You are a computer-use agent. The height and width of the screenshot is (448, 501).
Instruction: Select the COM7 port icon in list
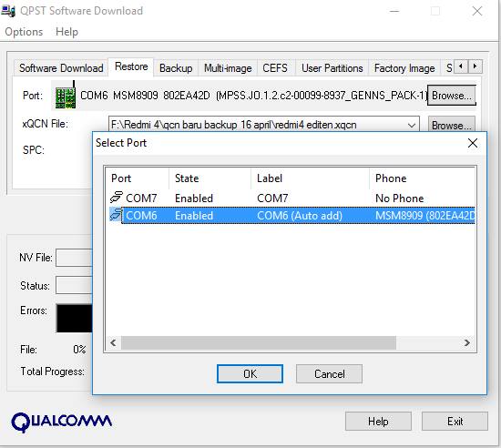(116, 198)
